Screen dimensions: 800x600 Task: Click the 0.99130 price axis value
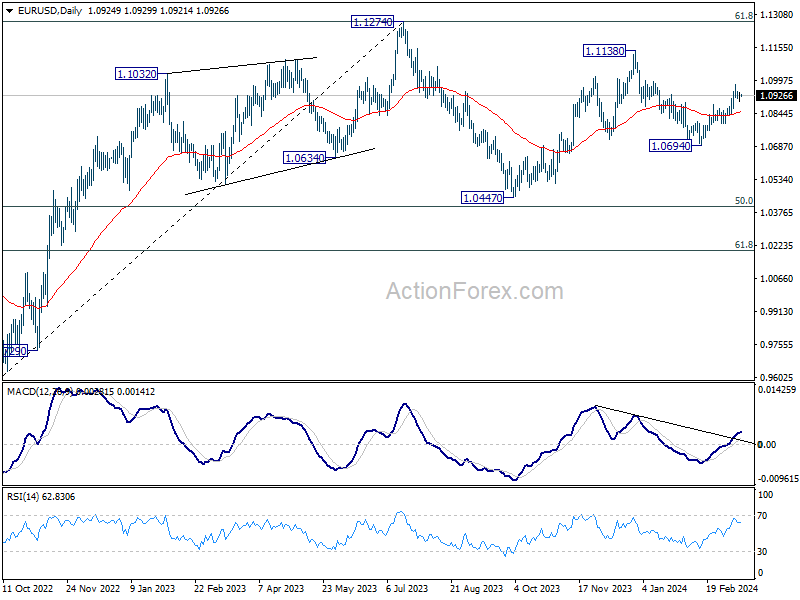pos(777,312)
